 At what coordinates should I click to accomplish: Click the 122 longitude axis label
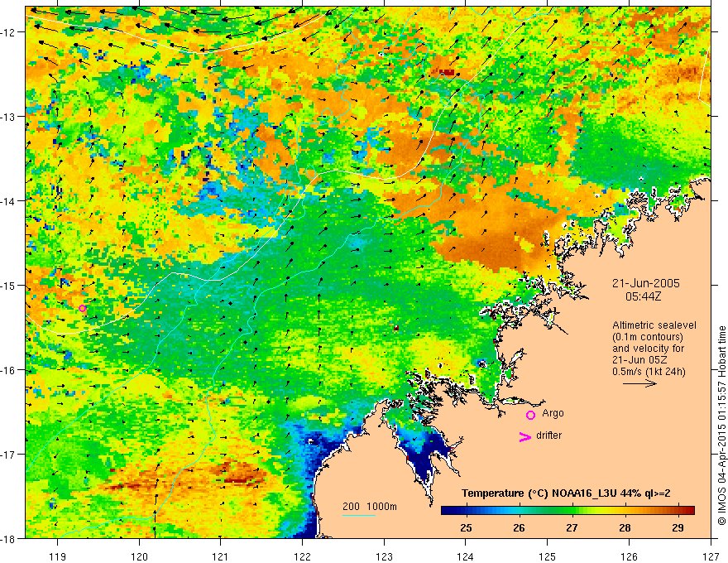[302, 556]
